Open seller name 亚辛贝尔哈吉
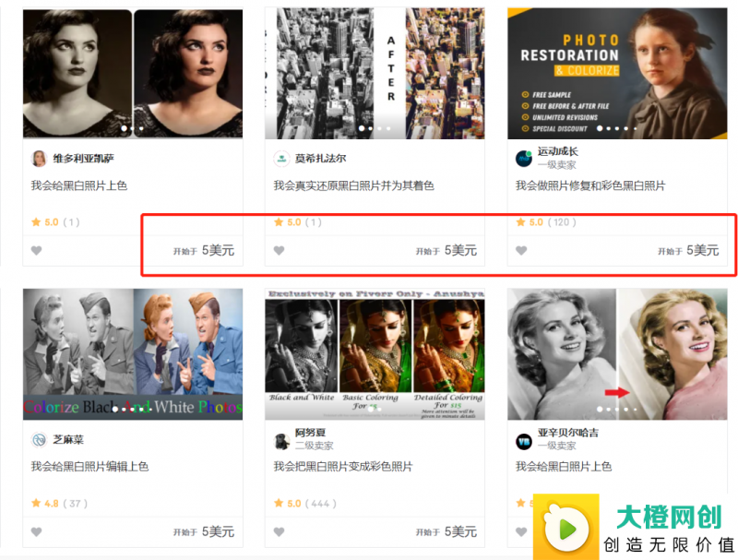 [x=568, y=433]
